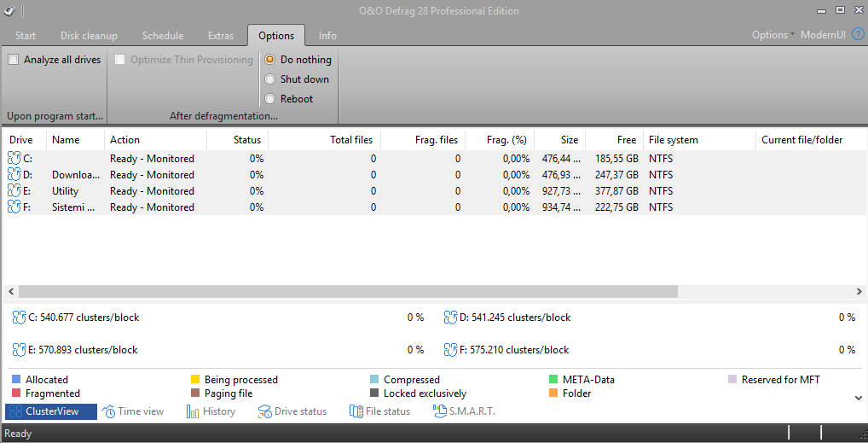
Task: Enable Analyze all drives checkbox
Action: point(14,60)
